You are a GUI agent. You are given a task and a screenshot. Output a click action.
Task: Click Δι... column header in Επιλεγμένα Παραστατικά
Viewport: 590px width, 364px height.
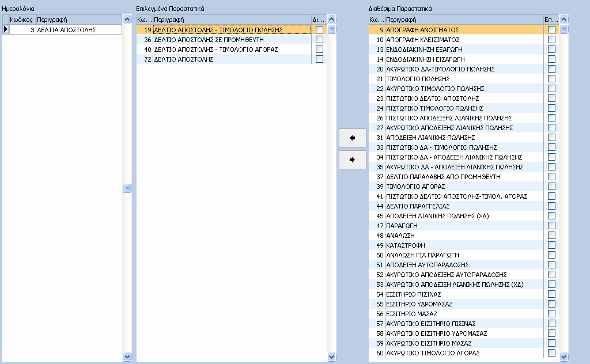click(319, 19)
